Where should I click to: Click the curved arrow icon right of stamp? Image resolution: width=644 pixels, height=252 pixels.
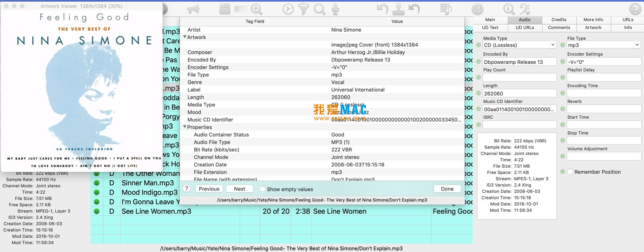click(414, 9)
